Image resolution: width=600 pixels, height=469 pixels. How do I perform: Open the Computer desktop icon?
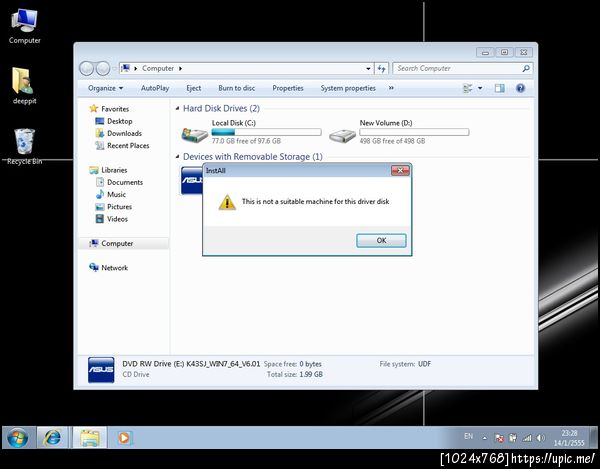[24, 26]
